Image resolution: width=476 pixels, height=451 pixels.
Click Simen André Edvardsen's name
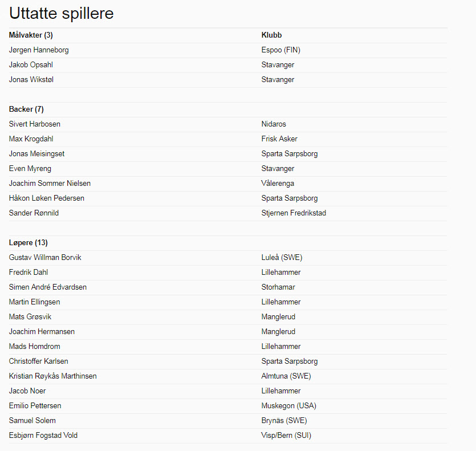[48, 287]
